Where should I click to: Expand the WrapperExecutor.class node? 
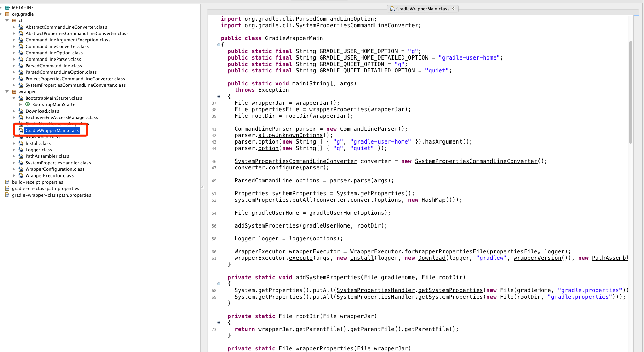point(14,175)
